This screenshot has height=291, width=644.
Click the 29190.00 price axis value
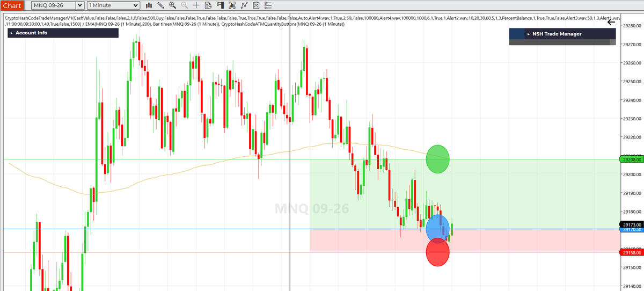click(633, 193)
